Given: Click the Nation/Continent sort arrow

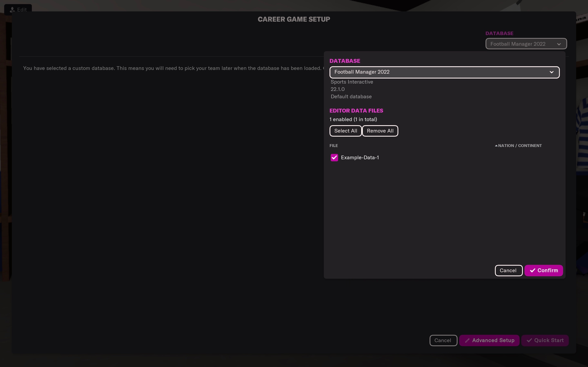Looking at the screenshot, I should pyautogui.click(x=496, y=146).
